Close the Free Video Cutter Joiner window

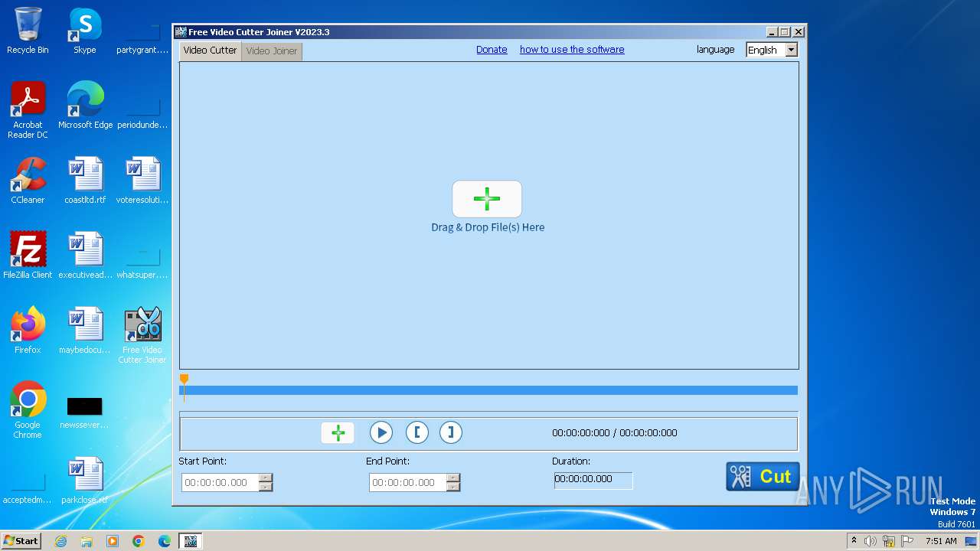pos(799,32)
